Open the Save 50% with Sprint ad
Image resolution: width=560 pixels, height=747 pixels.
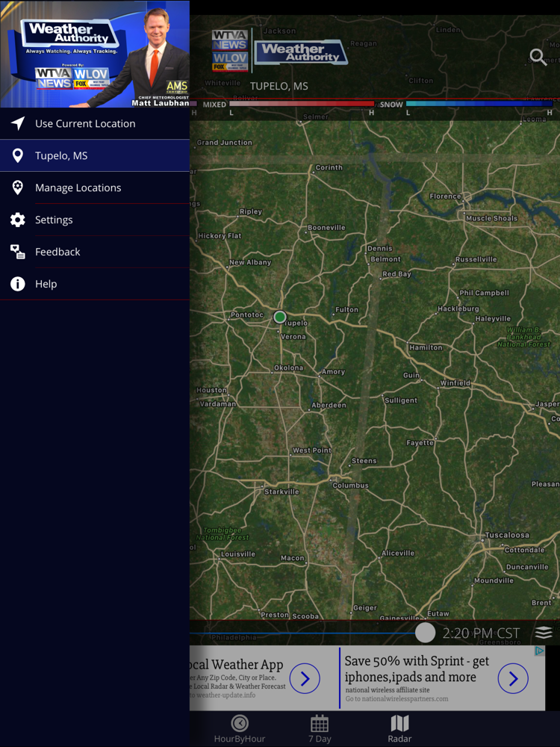417,669
